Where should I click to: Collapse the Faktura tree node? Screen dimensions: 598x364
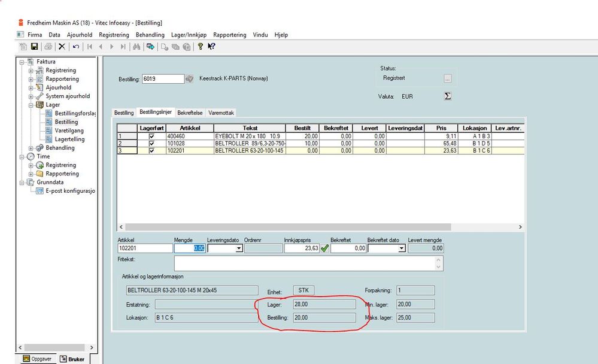(22, 62)
